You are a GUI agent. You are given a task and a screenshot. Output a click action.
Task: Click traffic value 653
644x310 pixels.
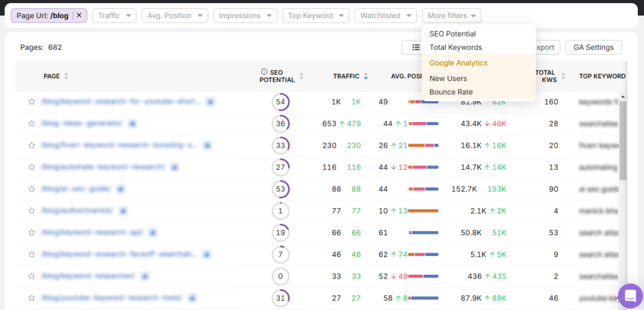click(330, 123)
